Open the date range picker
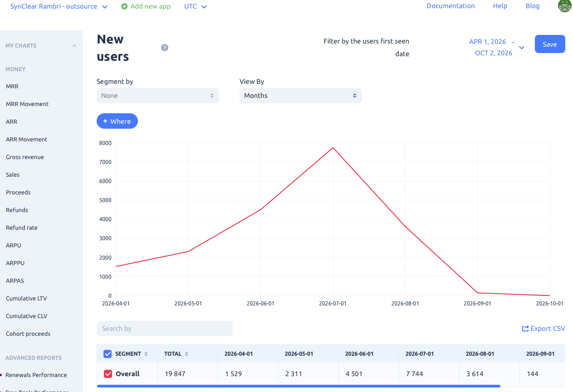 coord(496,47)
